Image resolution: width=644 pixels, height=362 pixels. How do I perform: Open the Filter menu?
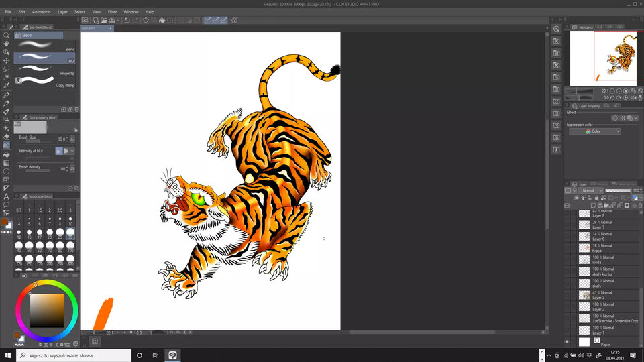(x=112, y=12)
